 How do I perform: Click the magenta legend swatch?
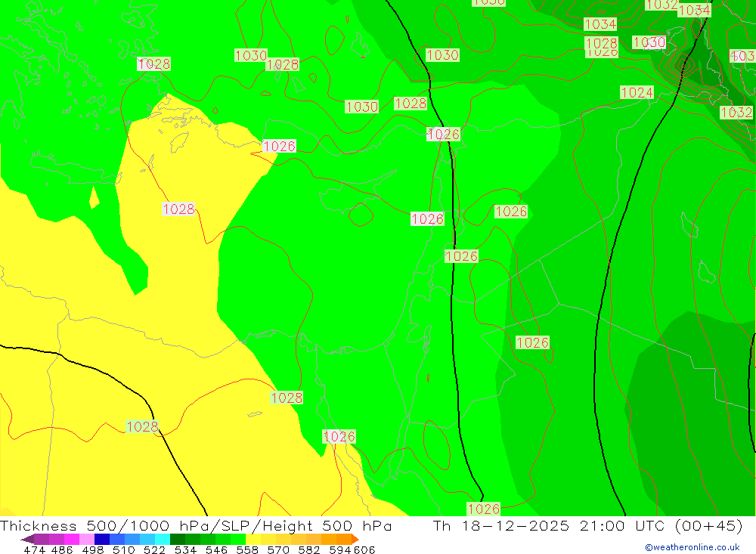71,539
